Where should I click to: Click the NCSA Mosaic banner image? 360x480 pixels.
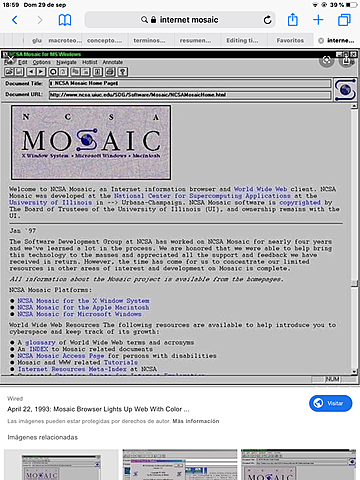(91, 143)
